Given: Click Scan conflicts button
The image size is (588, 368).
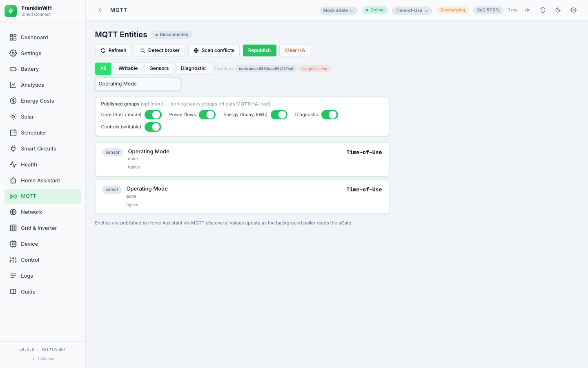Looking at the screenshot, I should [x=214, y=51].
